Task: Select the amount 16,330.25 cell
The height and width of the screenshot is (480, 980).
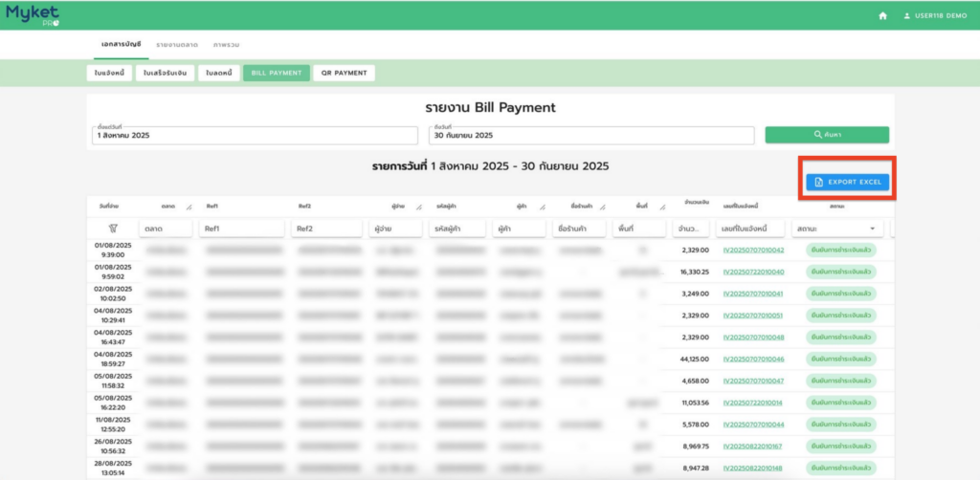Action: pyautogui.click(x=695, y=273)
